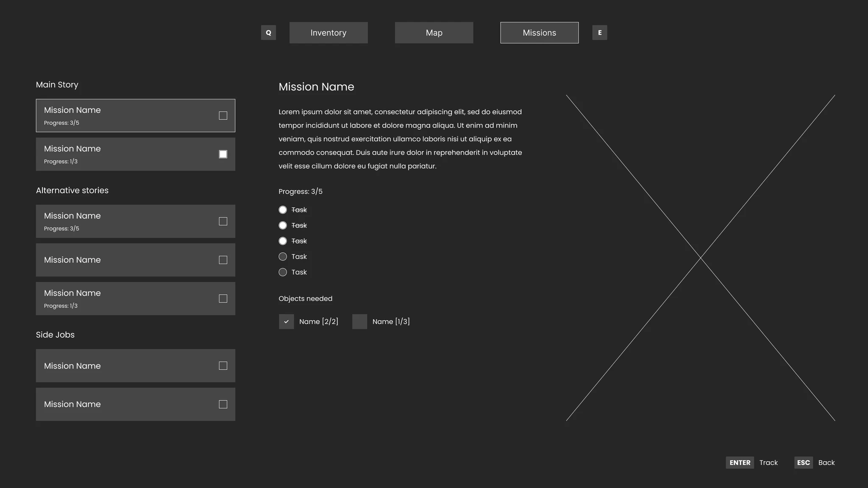
Task: Select the fourth Task radio button
Action: coord(283,256)
